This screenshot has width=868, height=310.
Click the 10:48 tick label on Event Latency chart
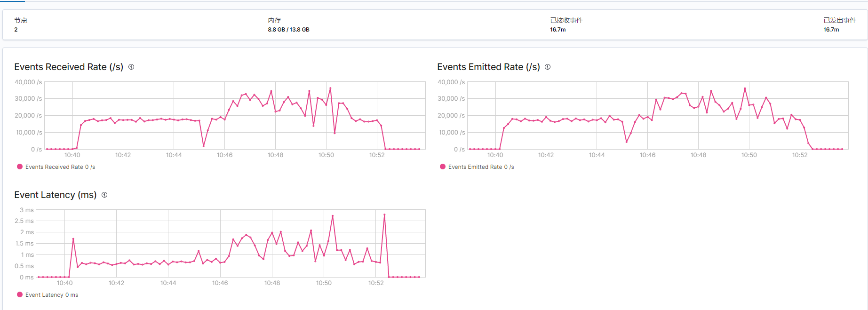272,283
